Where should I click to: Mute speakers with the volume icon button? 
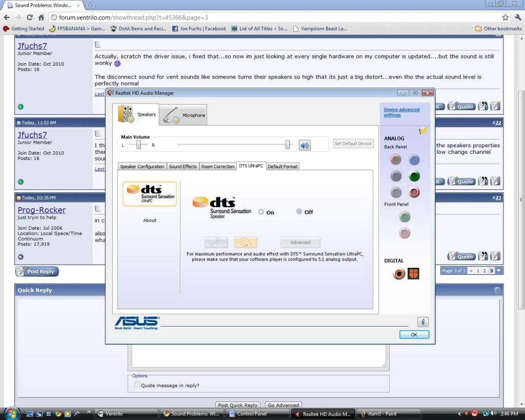[305, 145]
